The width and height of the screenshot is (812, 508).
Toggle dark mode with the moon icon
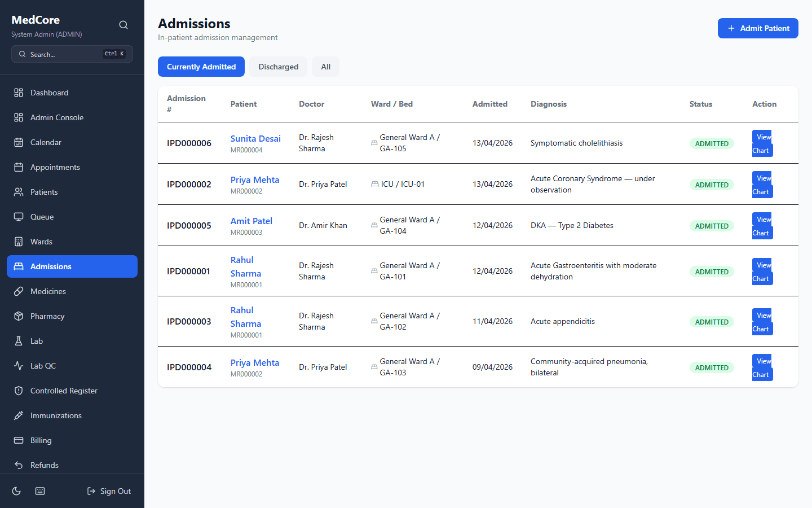point(16,491)
